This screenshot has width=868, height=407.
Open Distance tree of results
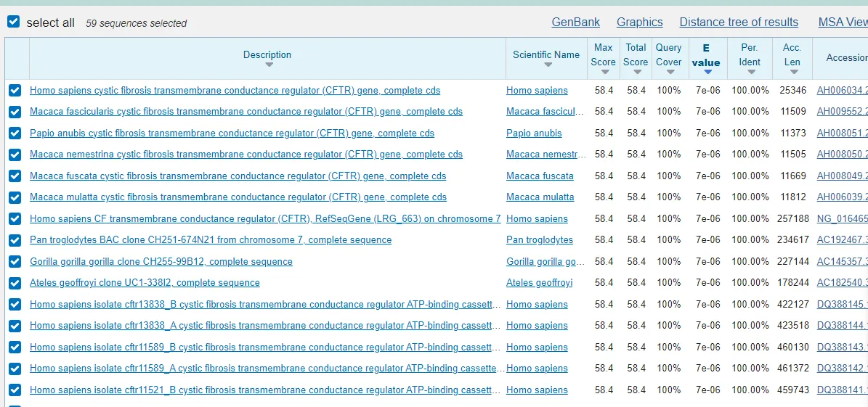[x=739, y=22]
